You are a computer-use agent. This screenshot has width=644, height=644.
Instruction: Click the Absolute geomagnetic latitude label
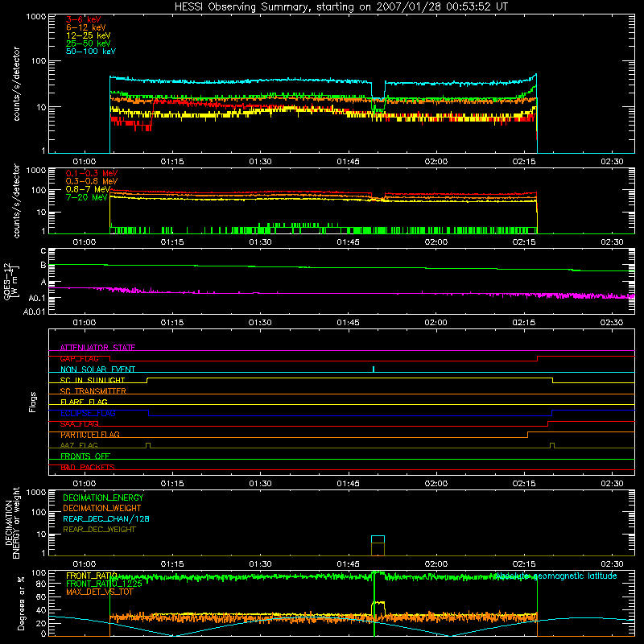pos(555,576)
